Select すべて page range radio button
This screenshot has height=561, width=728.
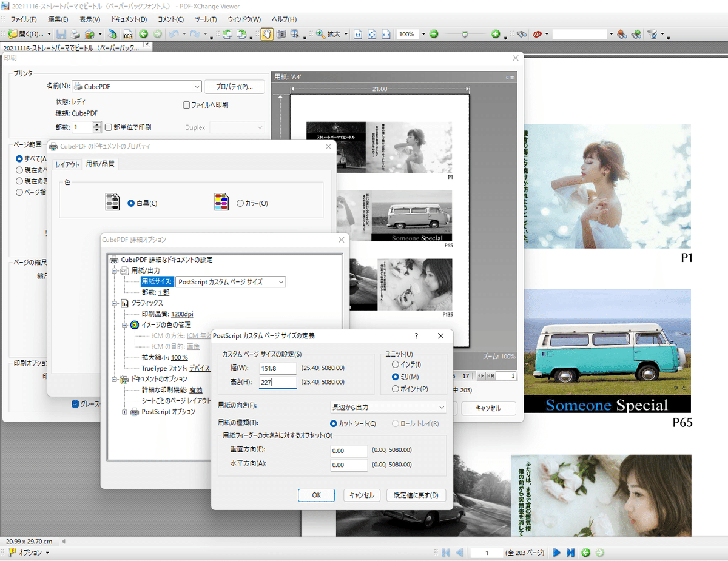(x=19, y=158)
